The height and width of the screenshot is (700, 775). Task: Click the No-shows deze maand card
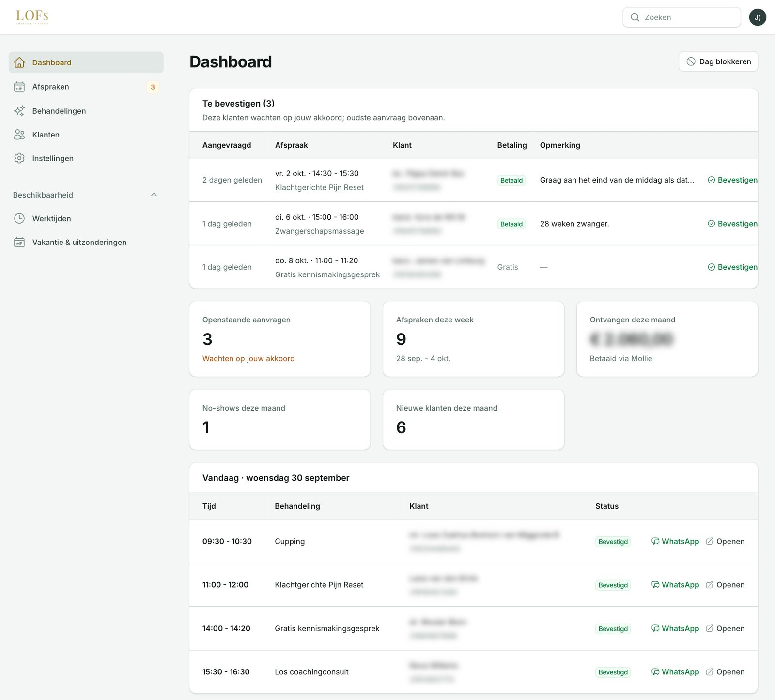[280, 420]
